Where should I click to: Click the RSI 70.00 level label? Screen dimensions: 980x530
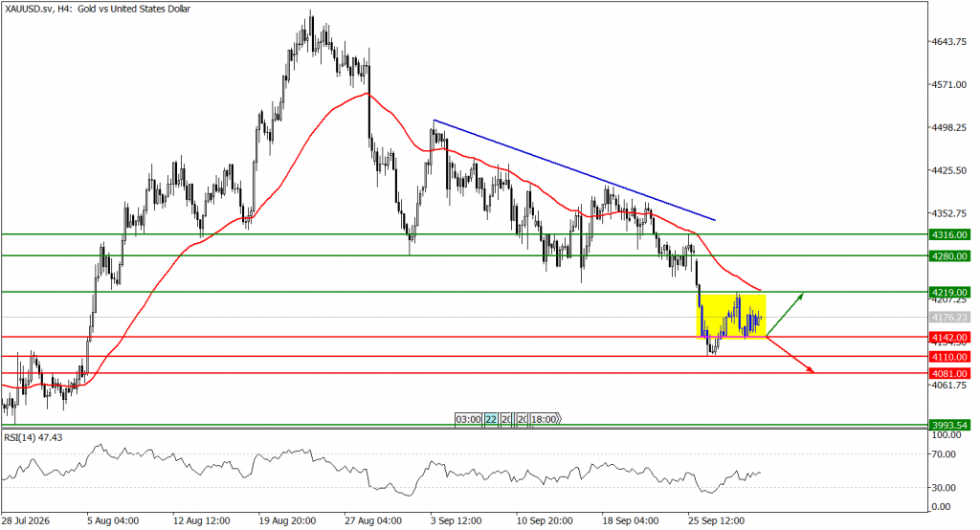click(943, 454)
